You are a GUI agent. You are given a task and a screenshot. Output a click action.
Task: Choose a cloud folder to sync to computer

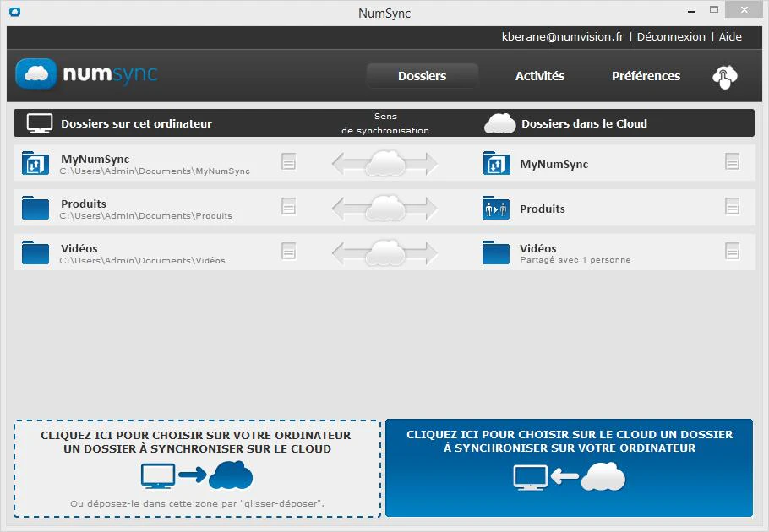click(x=569, y=468)
